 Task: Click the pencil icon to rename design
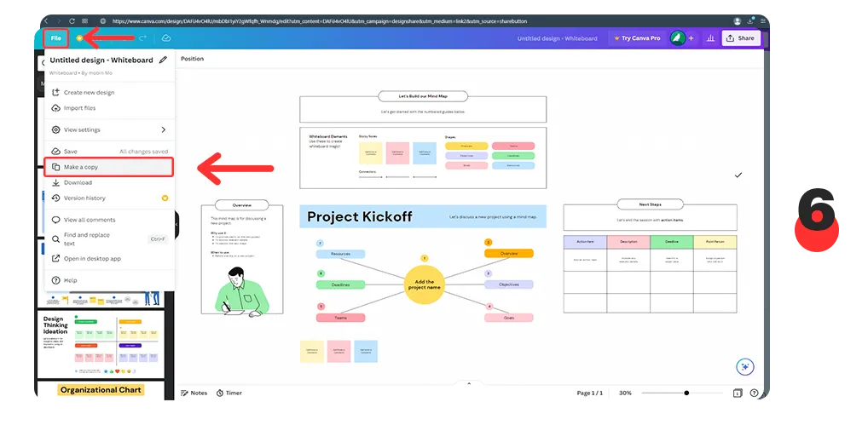point(163,60)
